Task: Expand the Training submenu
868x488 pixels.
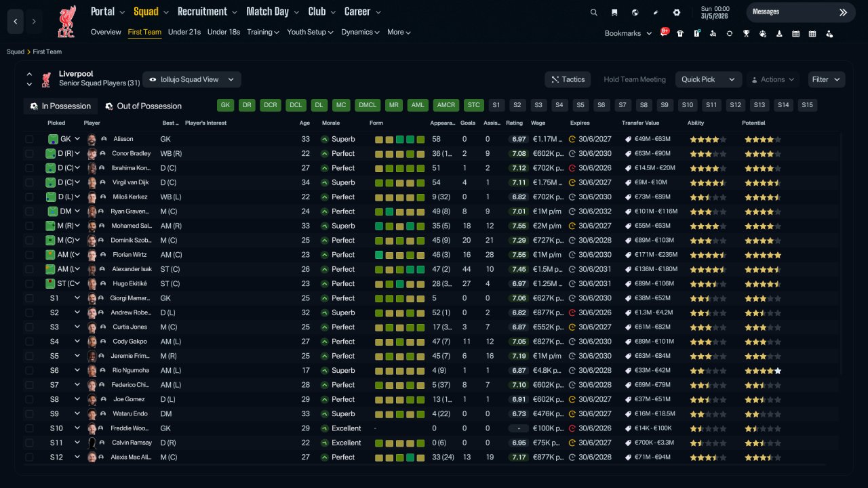Action: pos(263,32)
